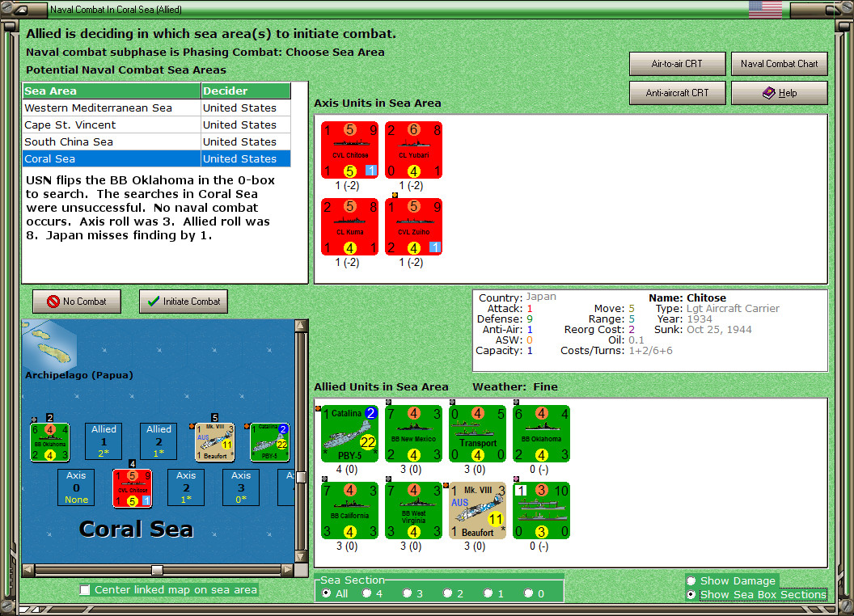The width and height of the screenshot is (854, 616).
Task: Click the No Combat button
Action: tap(77, 302)
